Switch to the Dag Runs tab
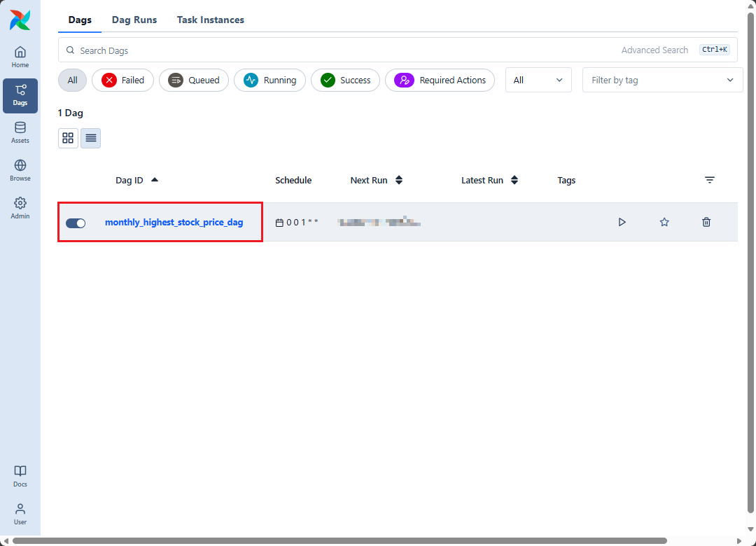The height and width of the screenshot is (546, 756). tap(134, 20)
